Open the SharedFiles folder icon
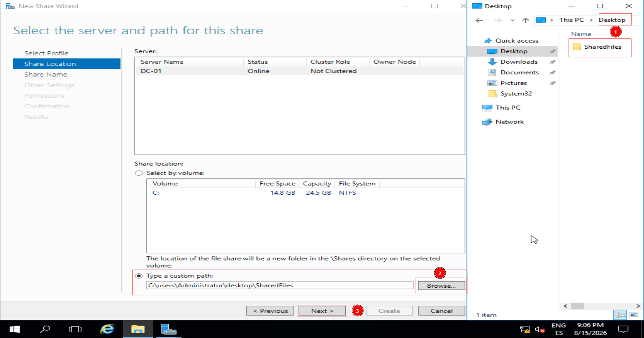The height and width of the screenshot is (338, 644). 577,47
